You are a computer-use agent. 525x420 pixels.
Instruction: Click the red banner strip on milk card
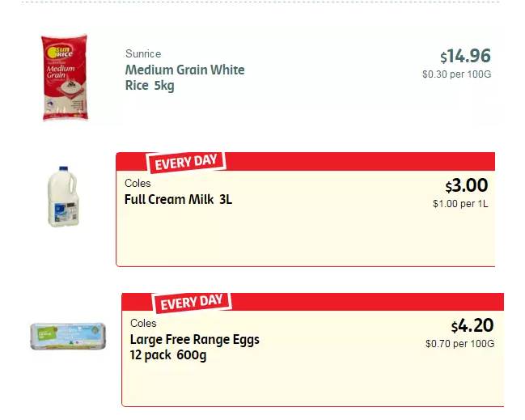[x=360, y=161]
